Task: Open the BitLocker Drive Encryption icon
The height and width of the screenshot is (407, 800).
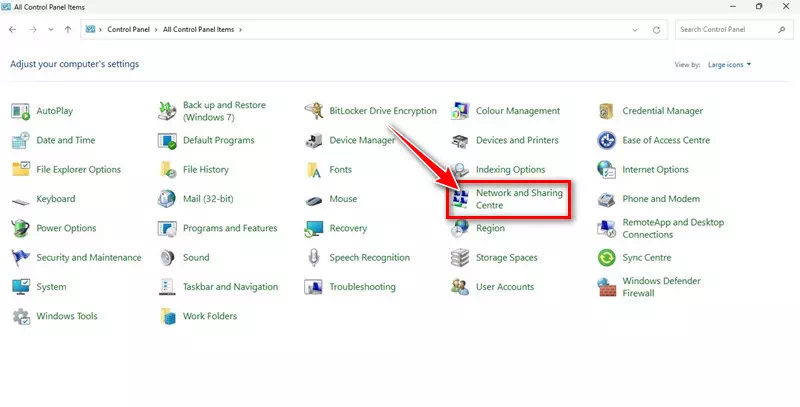Action: pyautogui.click(x=314, y=111)
